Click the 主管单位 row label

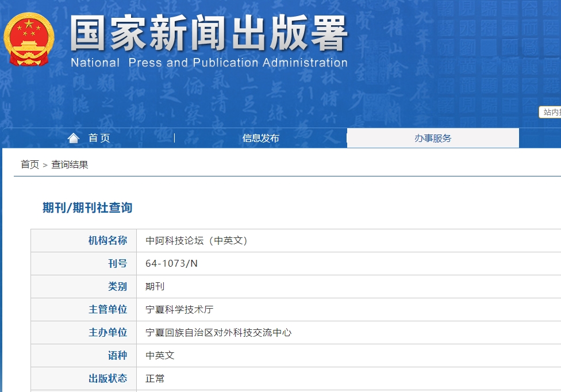[x=107, y=309]
